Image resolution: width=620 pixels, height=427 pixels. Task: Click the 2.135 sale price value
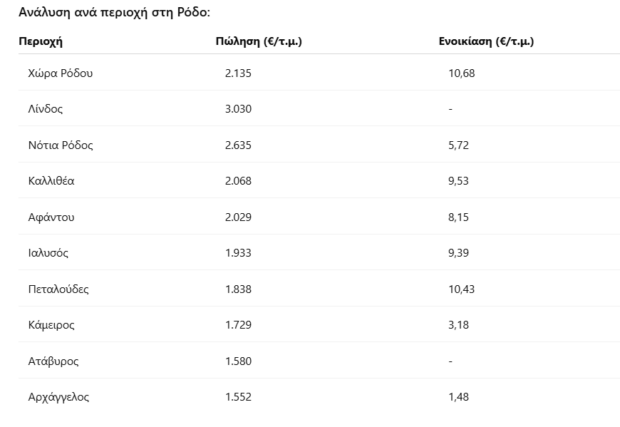point(238,73)
